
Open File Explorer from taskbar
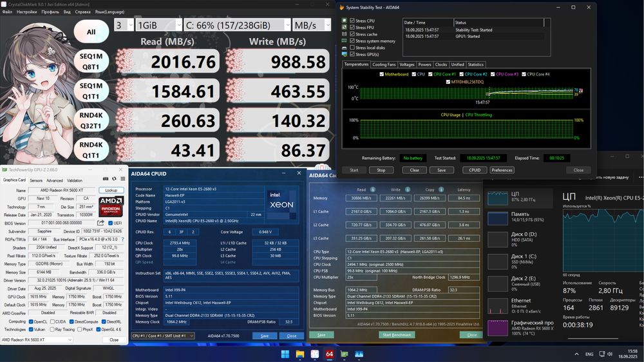(x=300, y=354)
